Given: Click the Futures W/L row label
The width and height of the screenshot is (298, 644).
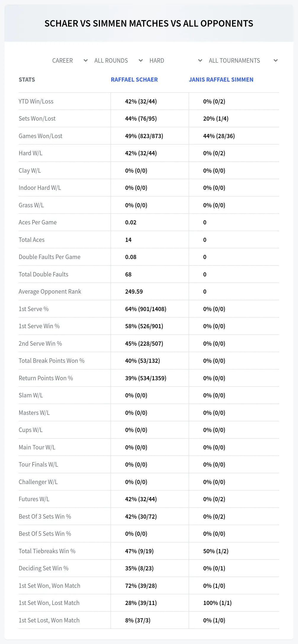Looking at the screenshot, I should pos(34,499).
